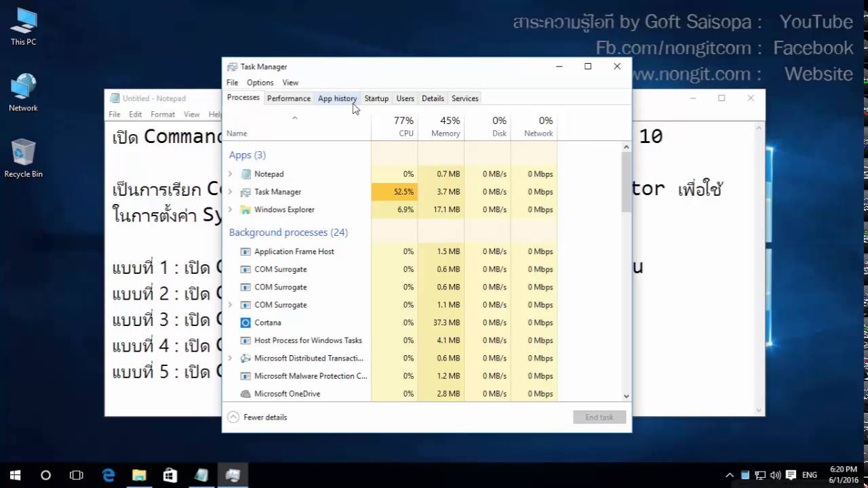The width and height of the screenshot is (868, 488).
Task: Sort processes by Disk column
Action: click(x=487, y=126)
